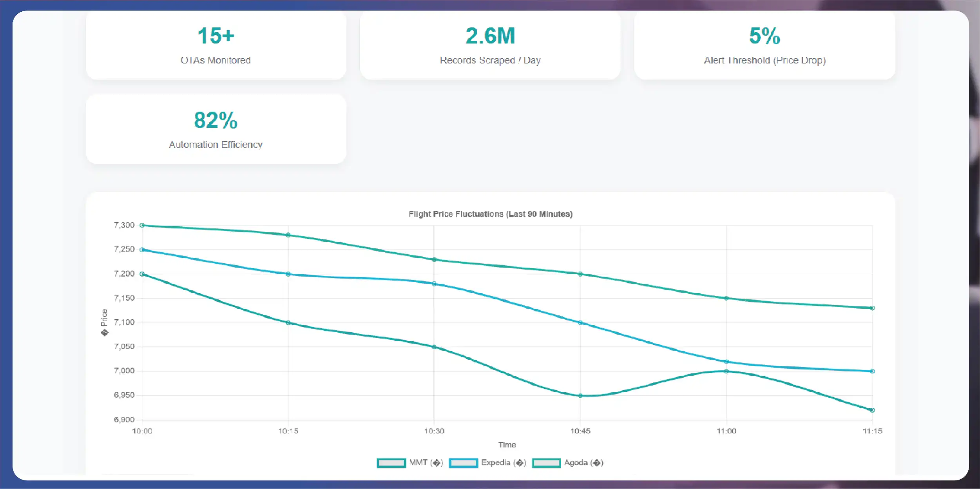Click the Time axis title

click(x=507, y=445)
